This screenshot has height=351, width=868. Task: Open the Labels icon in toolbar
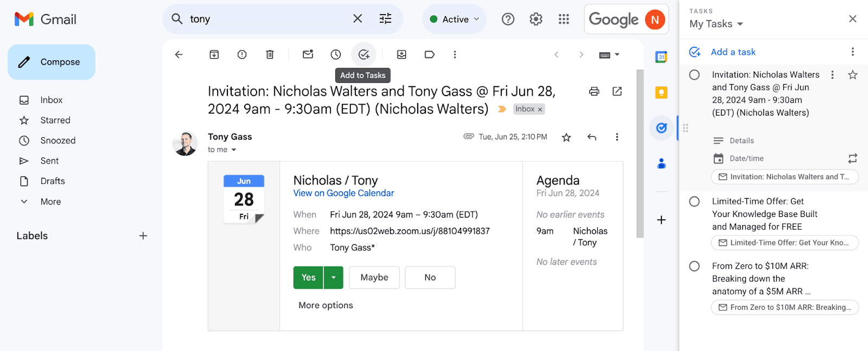tap(429, 54)
